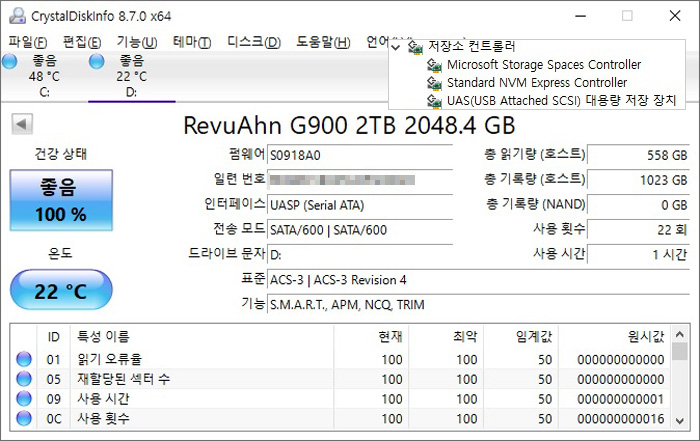Select the D: drive status orb
The width and height of the screenshot is (700, 441).
pyautogui.click(x=96, y=61)
